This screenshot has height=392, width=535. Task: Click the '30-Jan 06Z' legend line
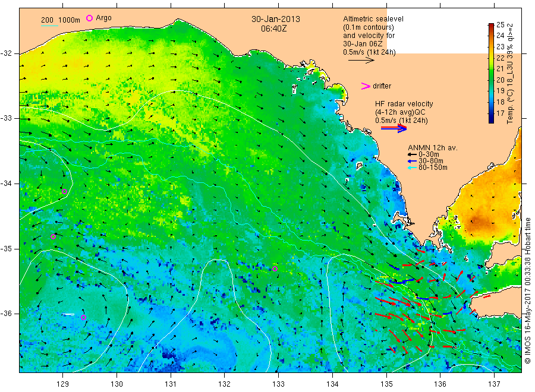[363, 43]
